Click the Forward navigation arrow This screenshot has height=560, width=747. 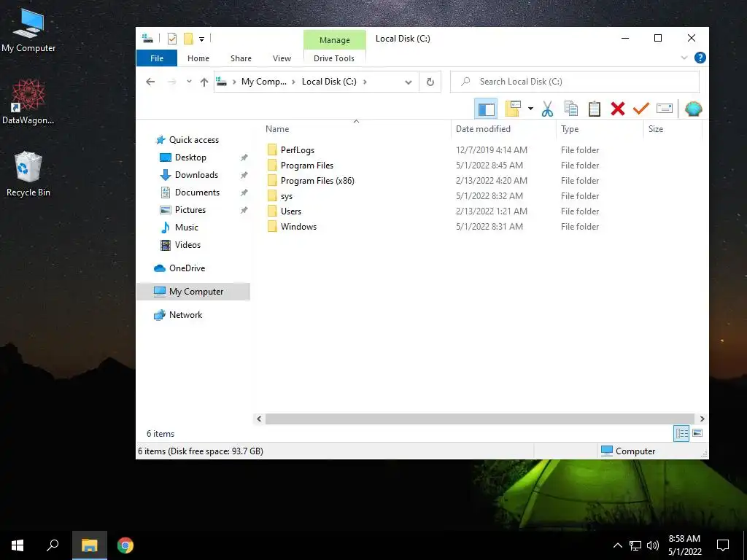(172, 82)
